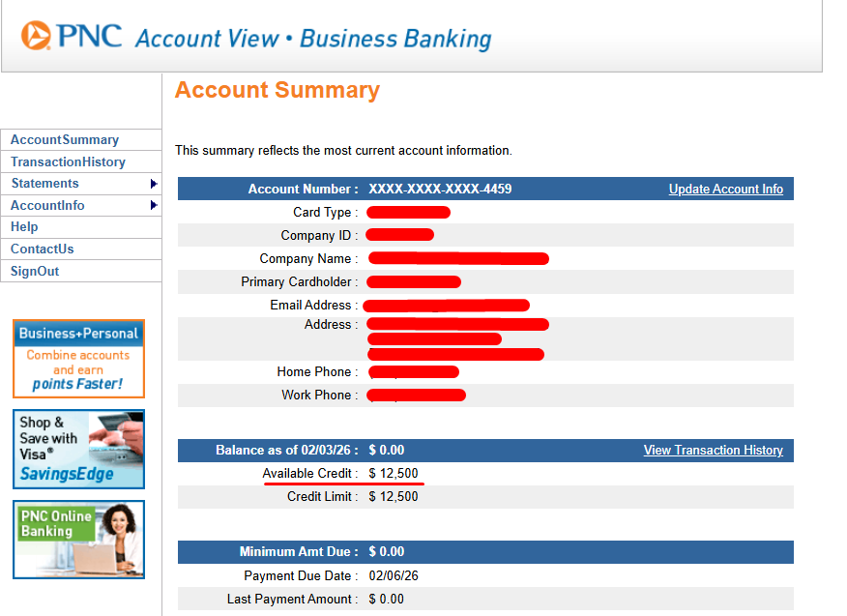
Task: Open the View Transaction History link
Action: click(713, 451)
